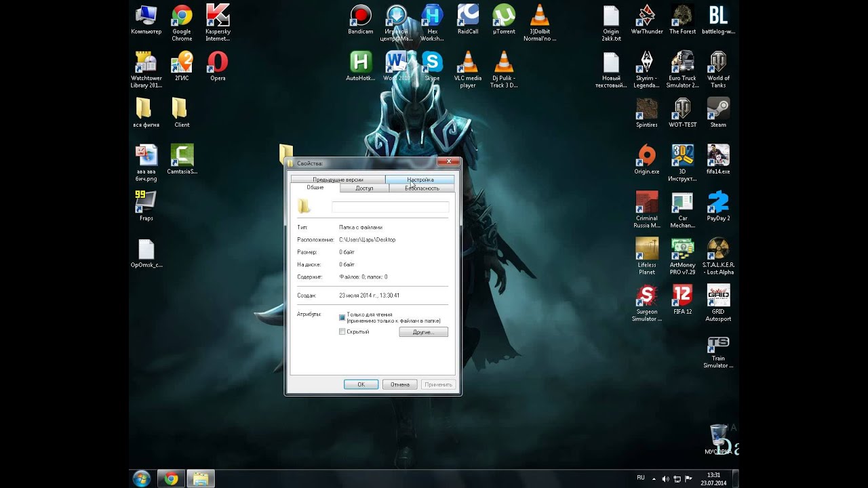Confirm properties with OK button
Image resolution: width=868 pixels, height=488 pixels.
361,384
